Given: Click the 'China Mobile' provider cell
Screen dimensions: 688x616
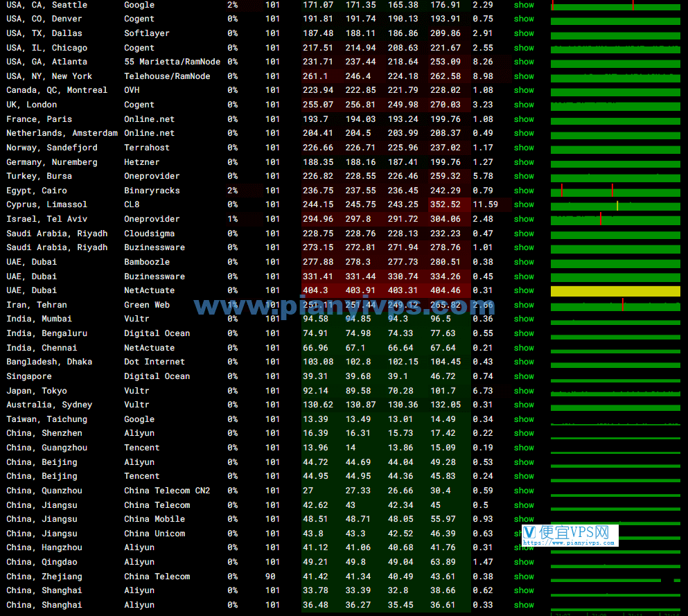Looking at the screenshot, I should (155, 519).
